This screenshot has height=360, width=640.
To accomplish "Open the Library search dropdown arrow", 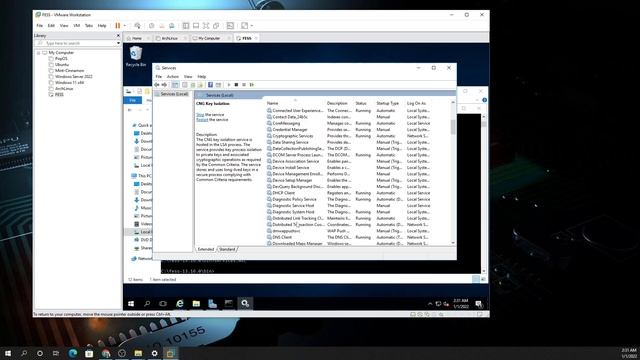I will click(x=118, y=43).
